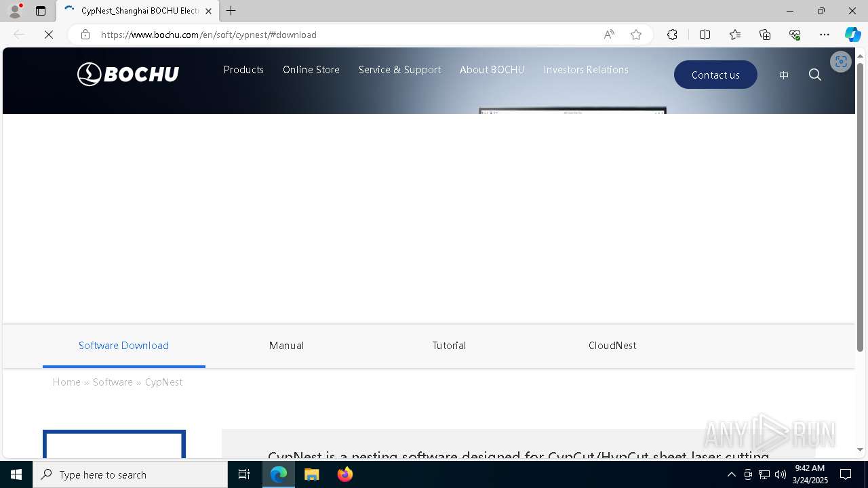Open Browser essentials heart icon
The image size is (868, 488).
795,35
